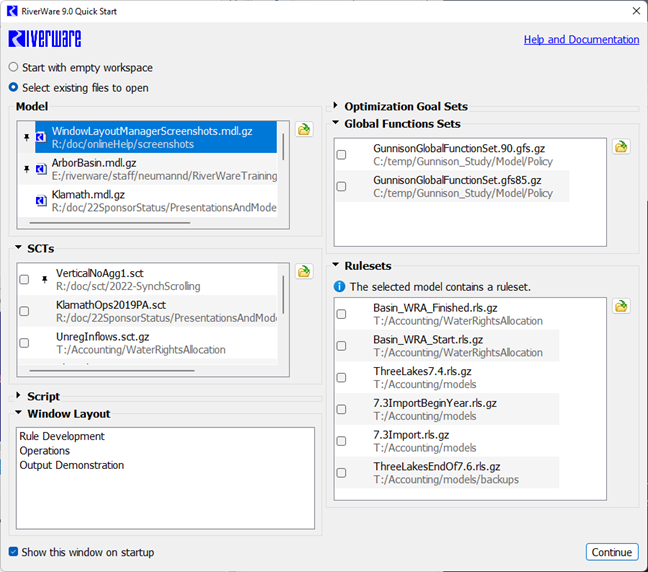Choose the Output Demonstration layout entry
The width and height of the screenshot is (648, 572).
(71, 465)
